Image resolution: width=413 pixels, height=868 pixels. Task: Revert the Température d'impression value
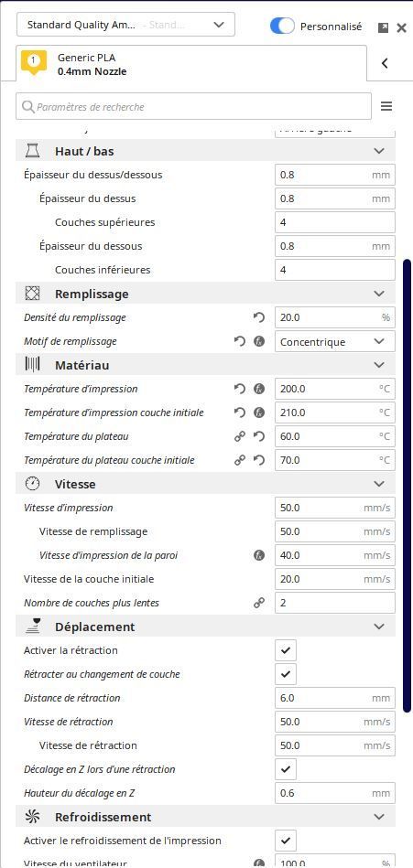point(240,389)
